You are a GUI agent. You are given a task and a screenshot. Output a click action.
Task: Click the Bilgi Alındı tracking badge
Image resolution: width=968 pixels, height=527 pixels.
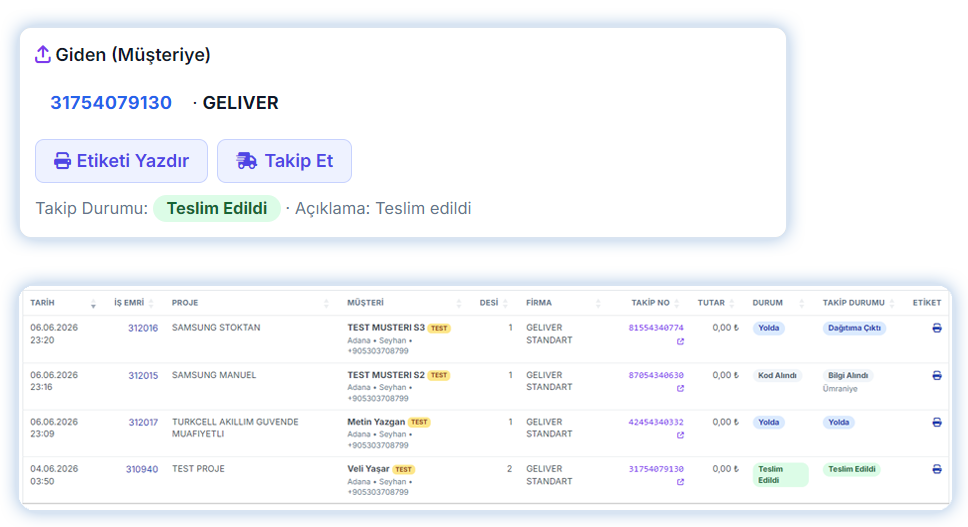848,375
